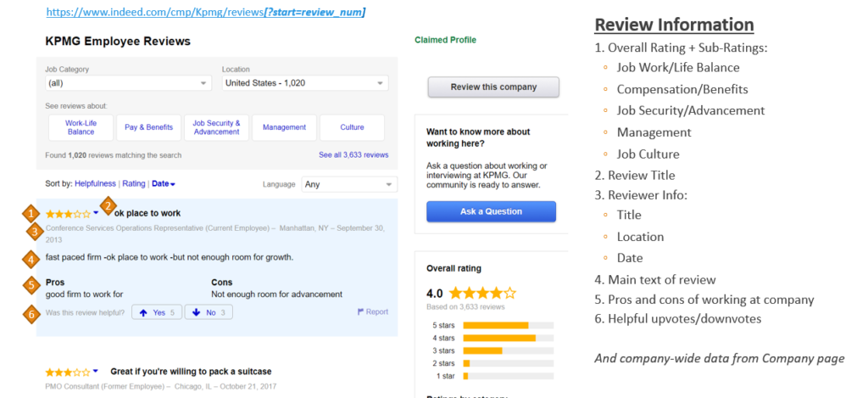The height and width of the screenshot is (398, 868).
Task: Click the 5 stars rating bar
Action: [x=508, y=325]
